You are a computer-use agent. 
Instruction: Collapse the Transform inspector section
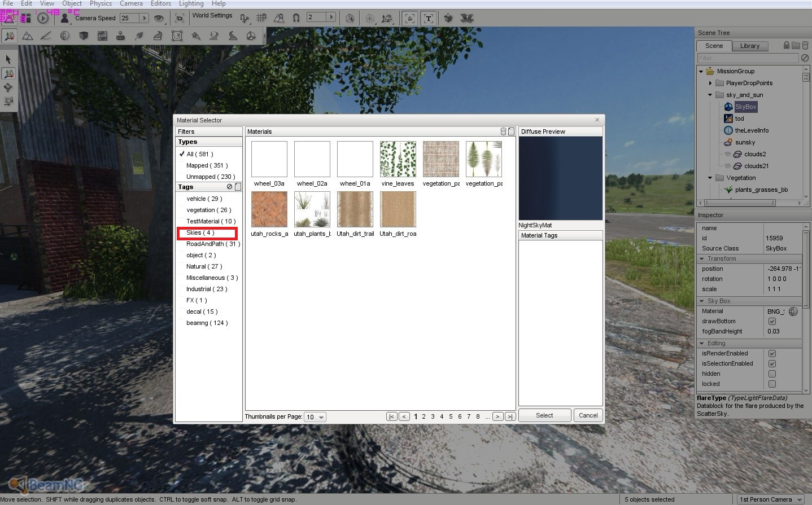[x=702, y=258]
